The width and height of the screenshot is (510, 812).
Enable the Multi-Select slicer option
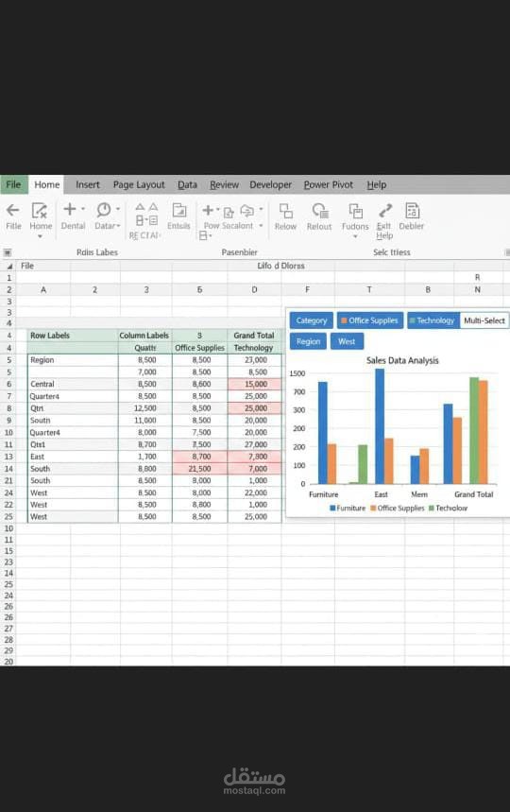click(x=484, y=320)
